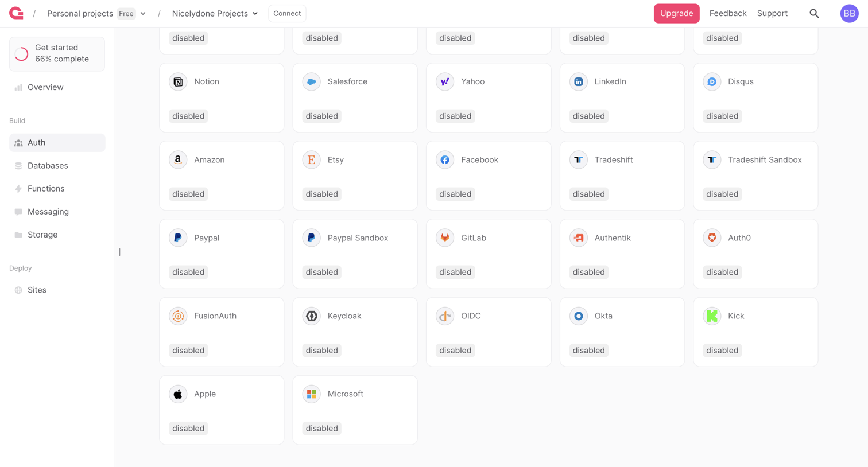Click the Kick provider icon

click(x=712, y=316)
